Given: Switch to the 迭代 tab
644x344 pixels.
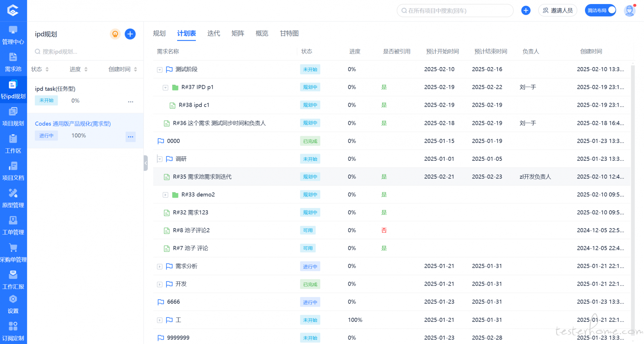Looking at the screenshot, I should [x=214, y=33].
